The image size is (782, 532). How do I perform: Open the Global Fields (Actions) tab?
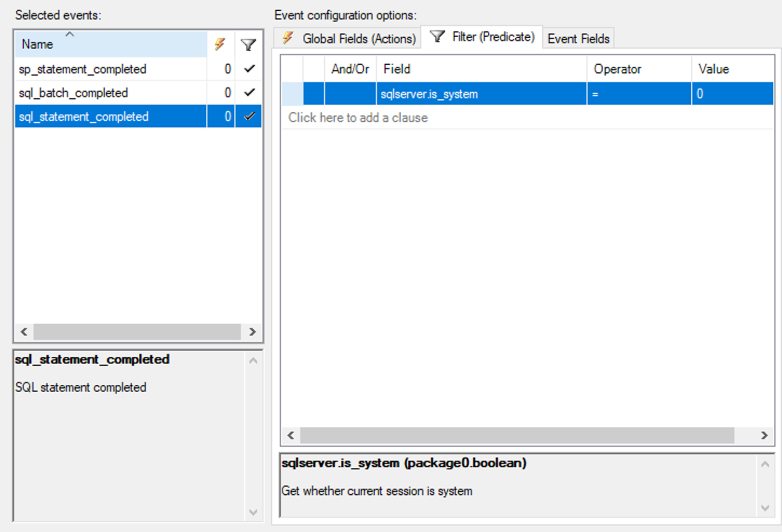coord(348,38)
